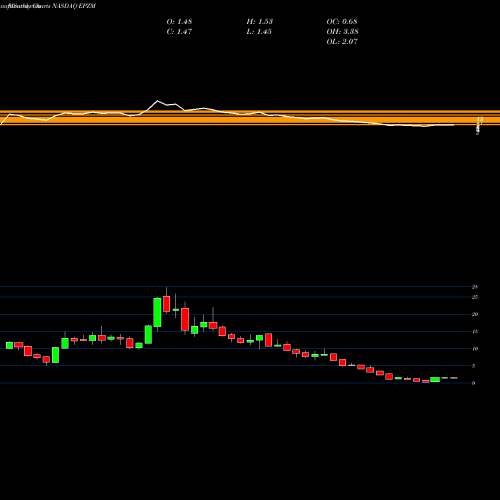Select the open value O: 1.48

(x=179, y=21)
